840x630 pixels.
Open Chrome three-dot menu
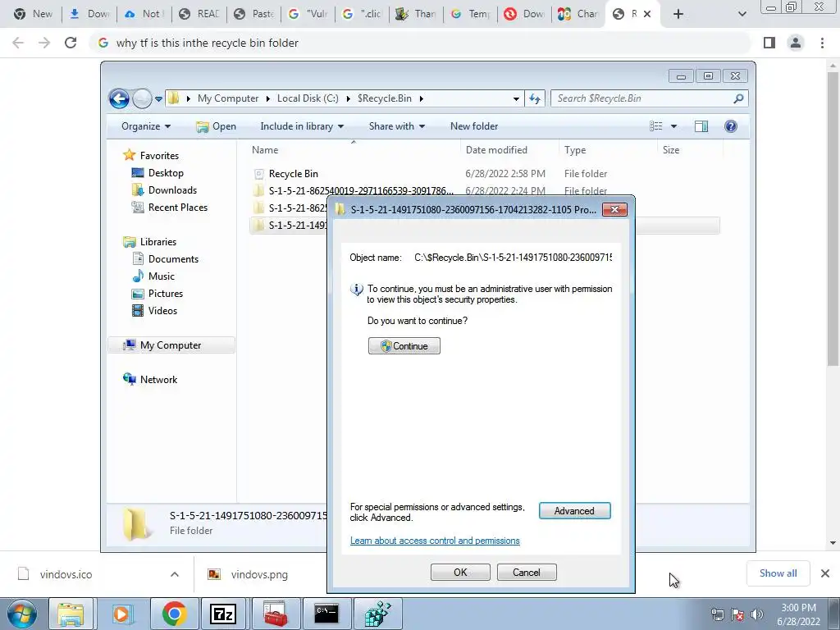[822, 43]
